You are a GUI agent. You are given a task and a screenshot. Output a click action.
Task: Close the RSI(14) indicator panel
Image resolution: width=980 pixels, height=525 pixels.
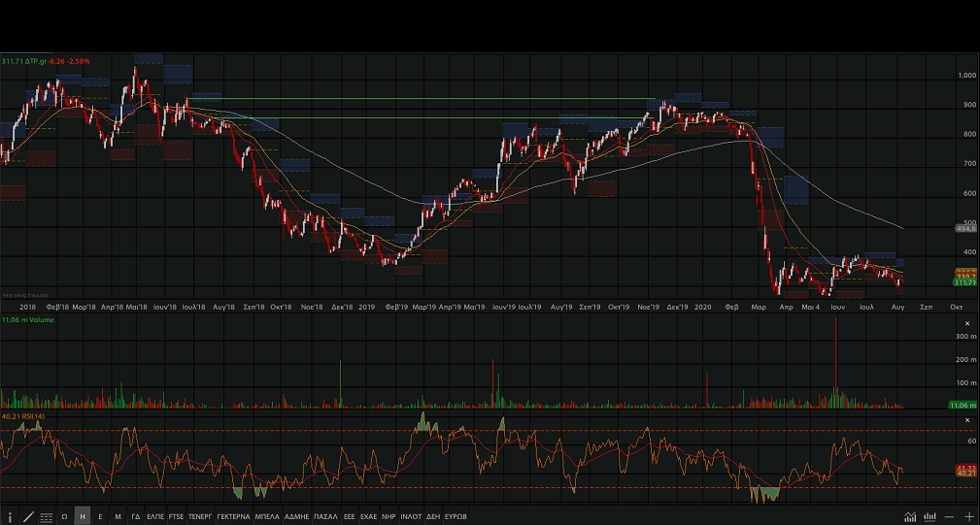[966, 420]
